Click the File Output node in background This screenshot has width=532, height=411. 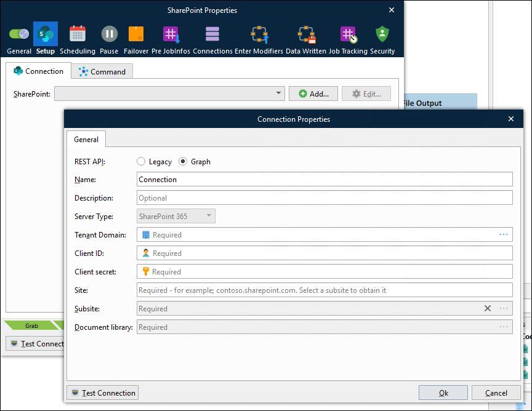pos(440,103)
